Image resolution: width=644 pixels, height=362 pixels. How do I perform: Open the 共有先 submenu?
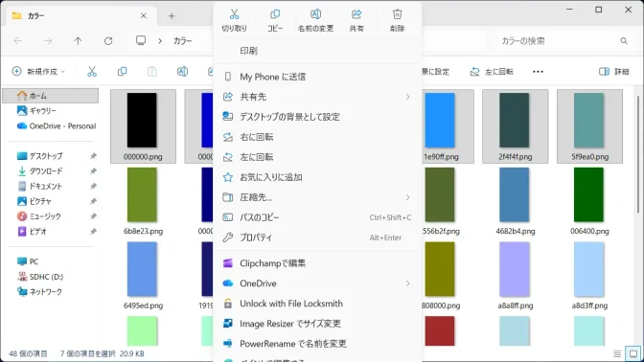click(317, 97)
